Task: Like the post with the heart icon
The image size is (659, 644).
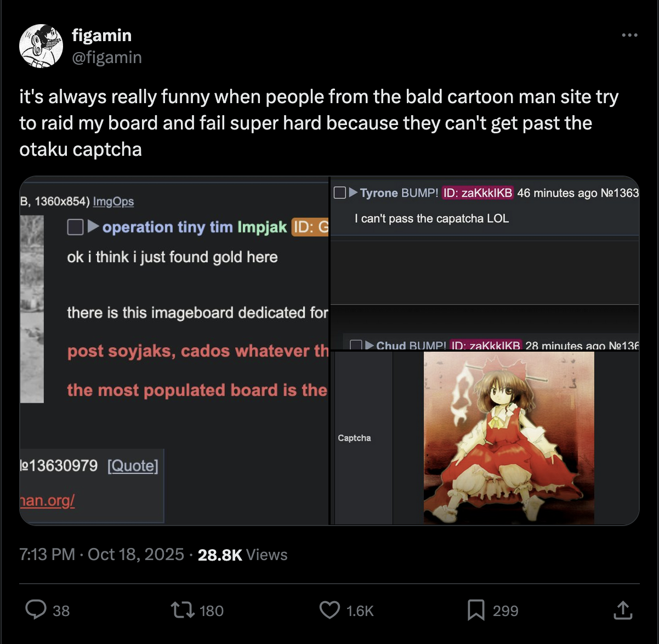Action: tap(329, 610)
